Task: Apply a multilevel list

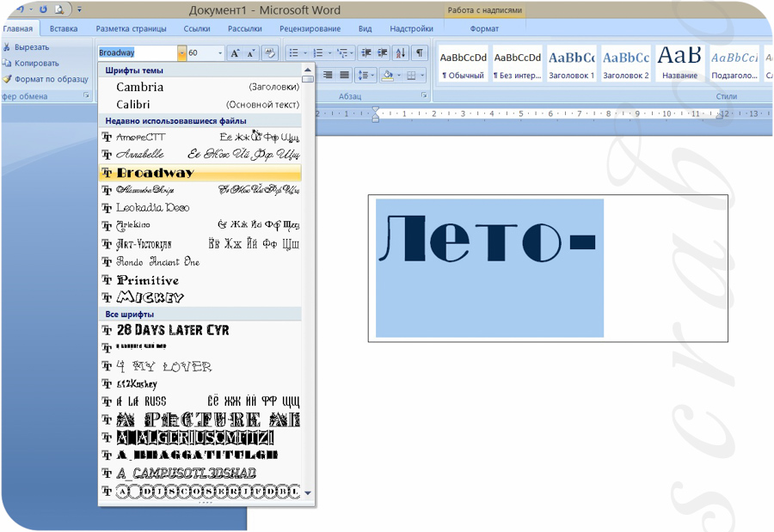Action: pyautogui.click(x=342, y=52)
